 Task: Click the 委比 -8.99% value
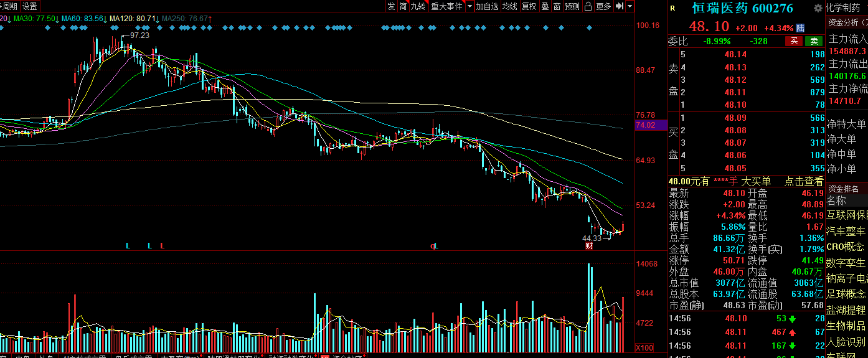pos(717,41)
